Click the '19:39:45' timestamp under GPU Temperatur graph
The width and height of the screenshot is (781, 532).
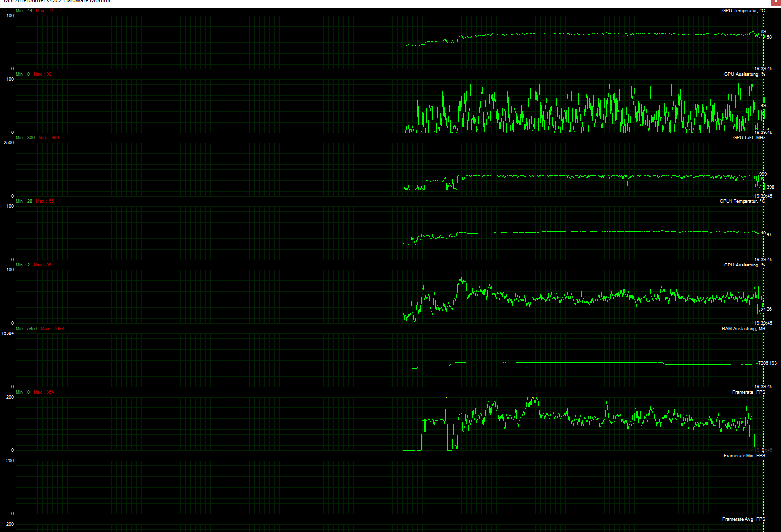(763, 69)
